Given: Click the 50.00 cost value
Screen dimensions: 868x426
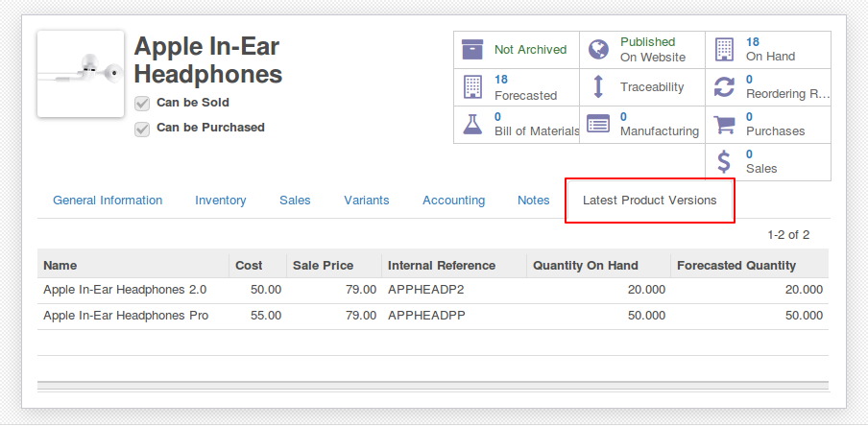Looking at the screenshot, I should 266,290.
